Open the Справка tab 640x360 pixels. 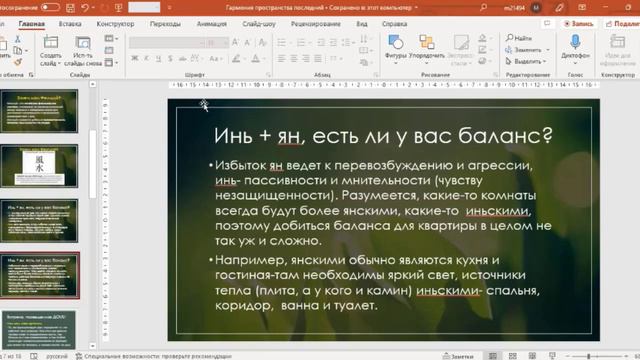pos(394,24)
